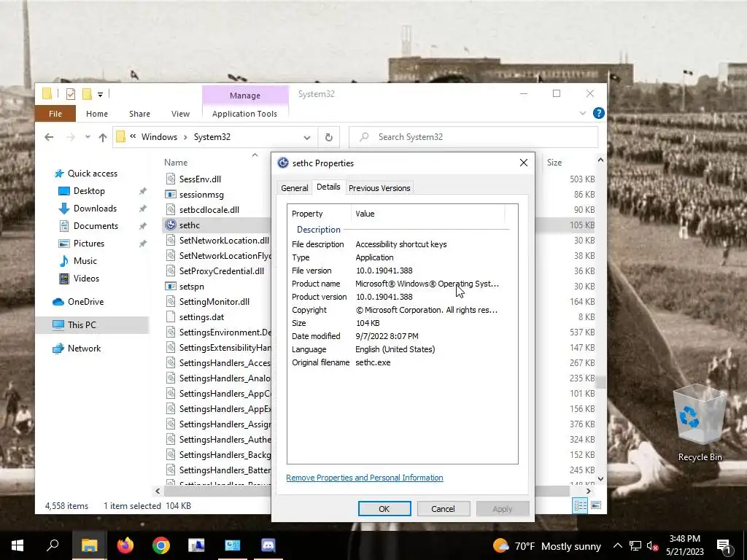The height and width of the screenshot is (560, 747).
Task: Select OneDrive in navigation pane
Action: 86,302
